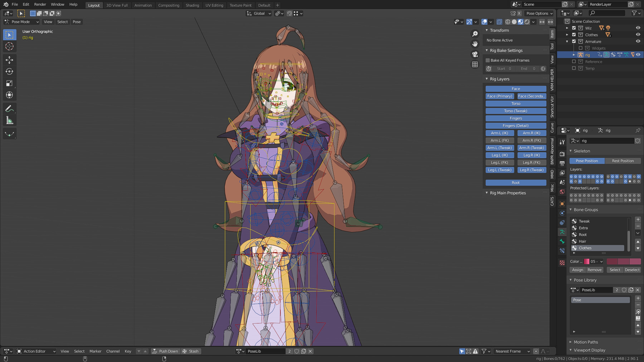The image size is (644, 362).
Task: Hide the Clothes collection with eye icon
Action: tap(638, 35)
